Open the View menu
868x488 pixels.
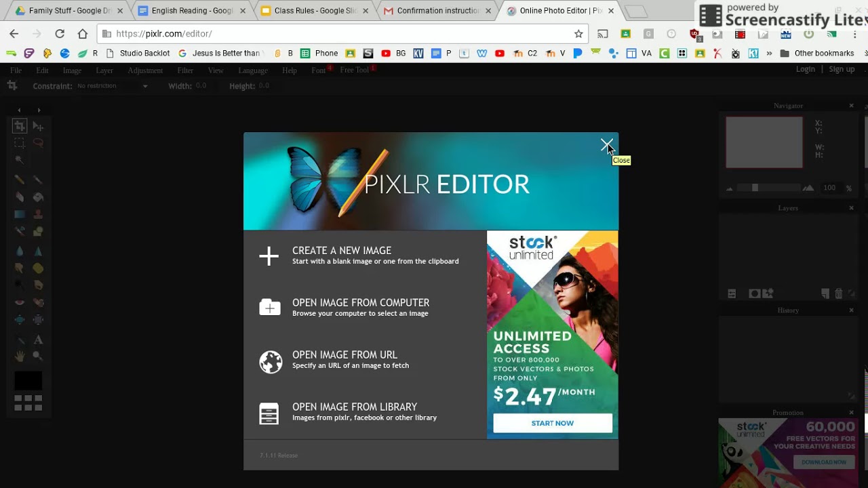[x=216, y=70]
